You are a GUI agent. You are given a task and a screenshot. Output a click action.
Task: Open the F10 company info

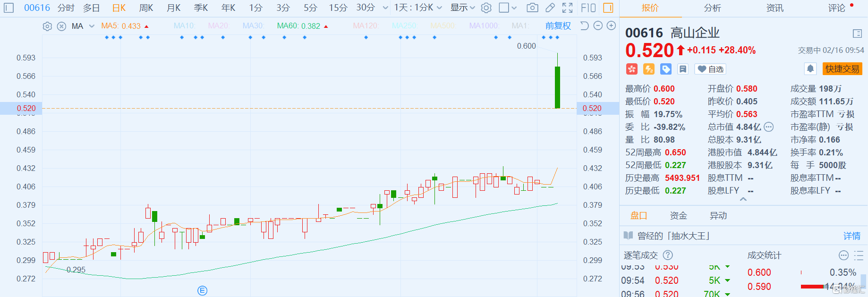tap(588, 8)
